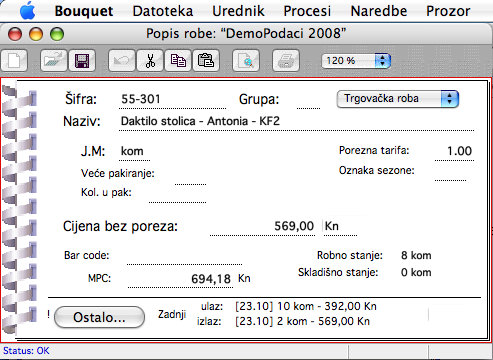The height and width of the screenshot is (360, 493).
Task: Click the green zoom window button
Action: [x=57, y=34]
